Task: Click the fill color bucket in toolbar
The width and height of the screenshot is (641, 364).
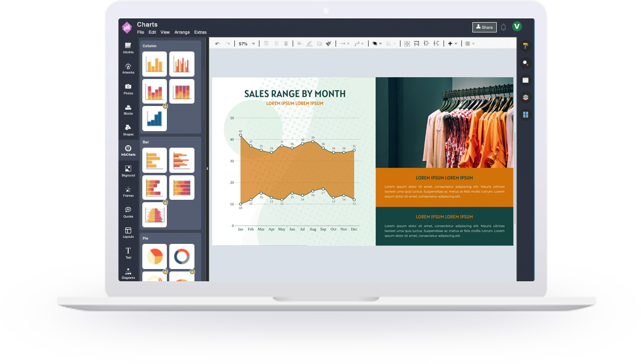Action: (x=300, y=44)
